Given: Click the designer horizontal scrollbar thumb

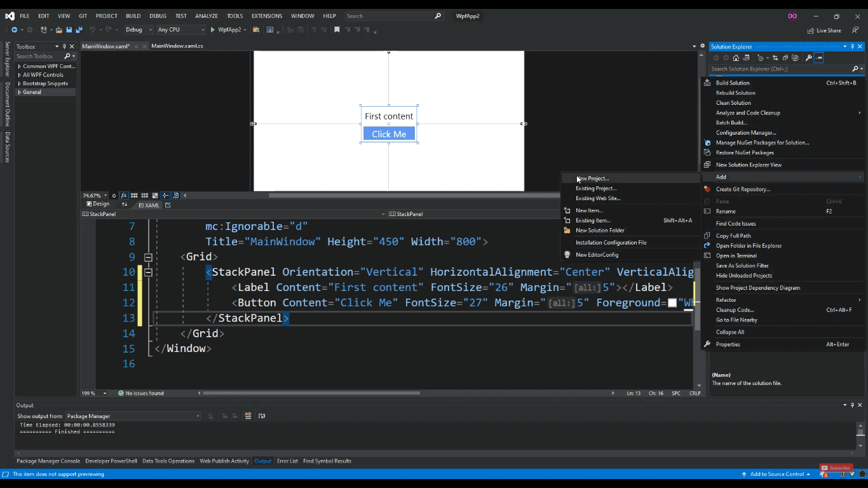Looking at the screenshot, I should (x=413, y=196).
